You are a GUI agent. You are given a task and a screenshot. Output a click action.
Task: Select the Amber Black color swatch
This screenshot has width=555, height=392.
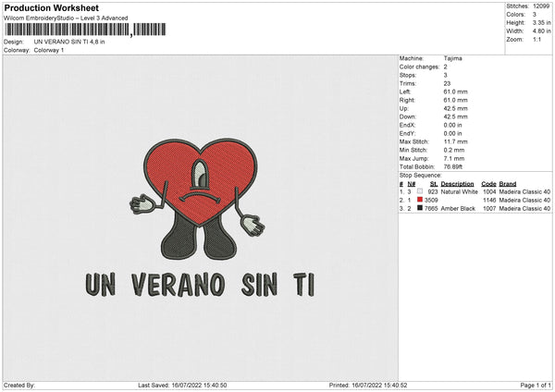tap(420, 208)
